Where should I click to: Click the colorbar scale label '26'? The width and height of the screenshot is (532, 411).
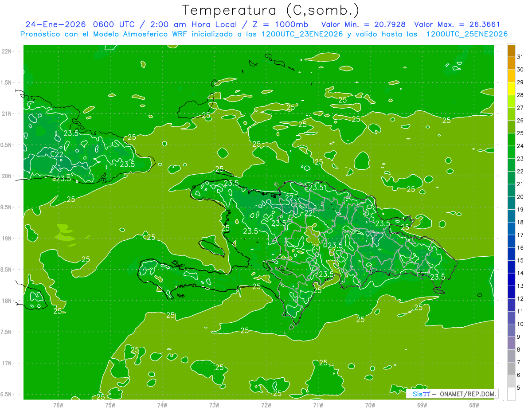(x=520, y=121)
